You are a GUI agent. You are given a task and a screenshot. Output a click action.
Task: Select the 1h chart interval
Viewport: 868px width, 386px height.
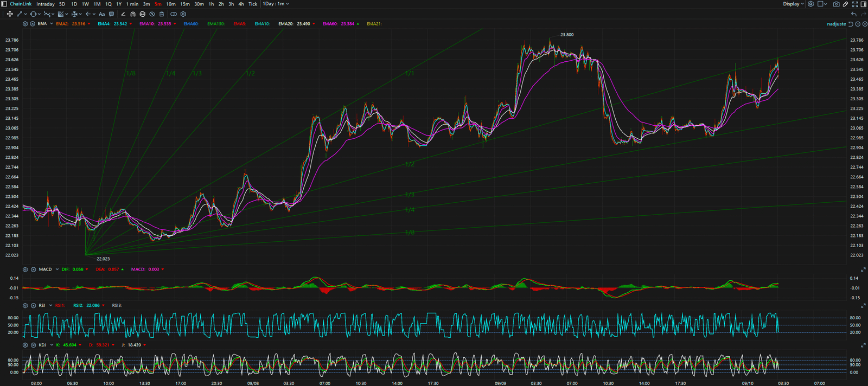[x=211, y=4]
